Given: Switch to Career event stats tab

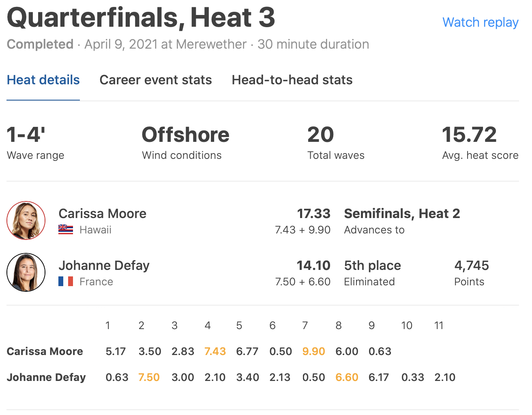Looking at the screenshot, I should (156, 80).
